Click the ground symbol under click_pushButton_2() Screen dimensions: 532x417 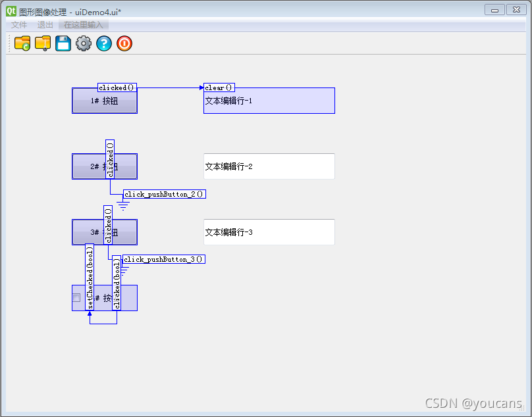(123, 205)
